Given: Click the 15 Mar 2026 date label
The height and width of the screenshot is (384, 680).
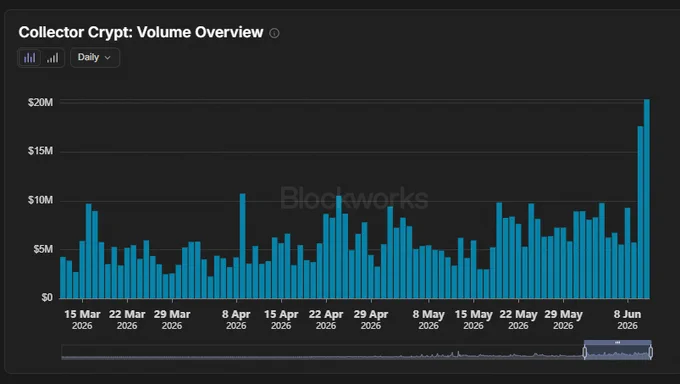Looking at the screenshot, I should click(82, 319).
